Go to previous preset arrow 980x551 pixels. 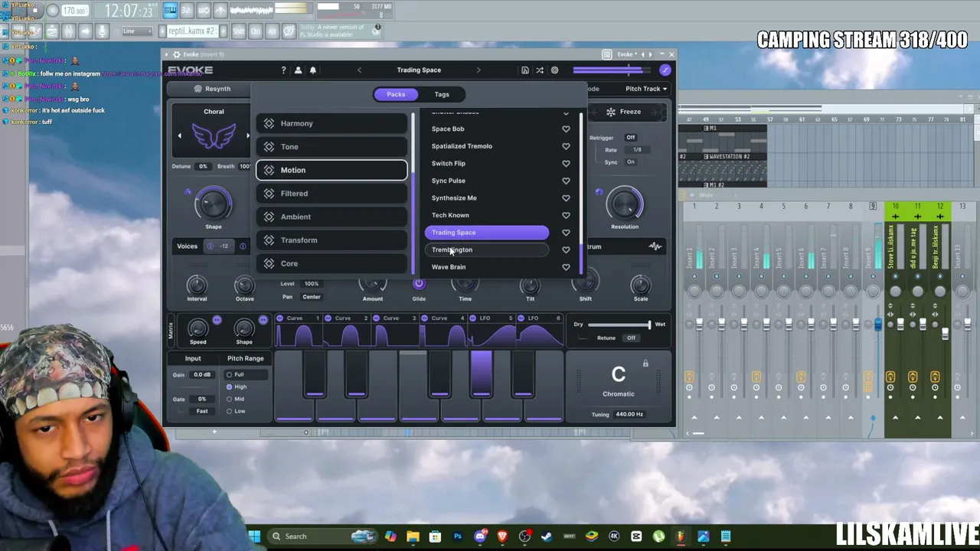[359, 70]
